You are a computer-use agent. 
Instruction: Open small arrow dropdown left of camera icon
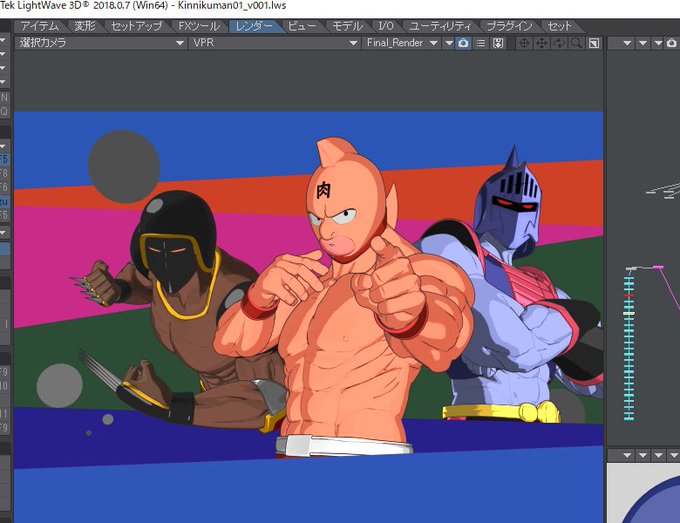449,43
